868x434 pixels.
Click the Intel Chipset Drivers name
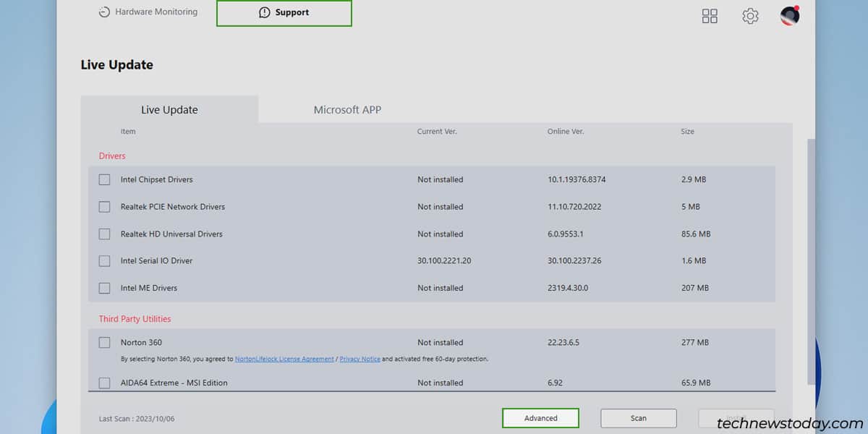[157, 179]
